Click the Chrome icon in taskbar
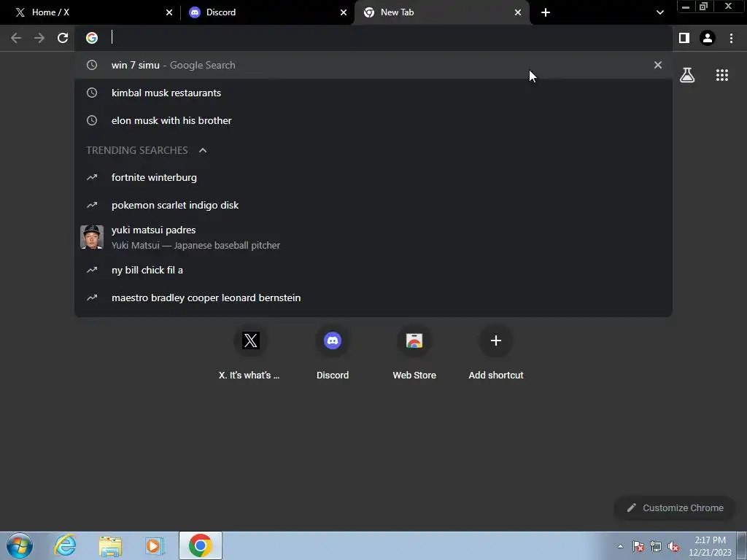This screenshot has width=747, height=560. 201,545
